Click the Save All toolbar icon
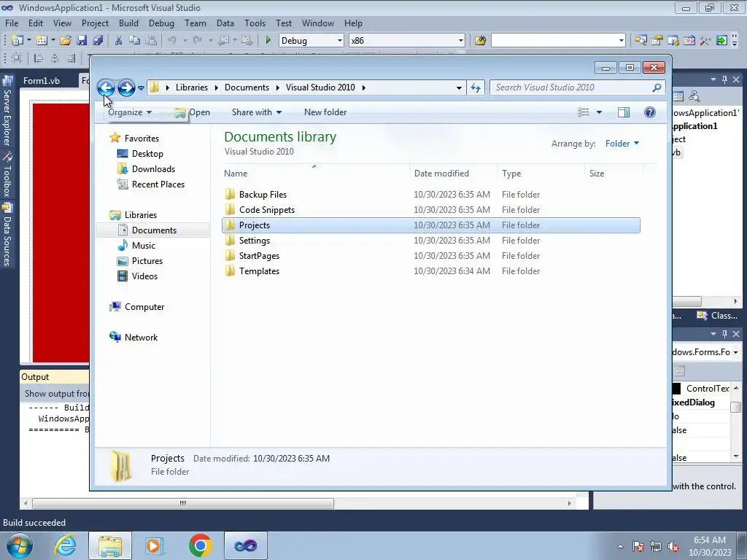The width and height of the screenshot is (747, 560). pyautogui.click(x=98, y=41)
